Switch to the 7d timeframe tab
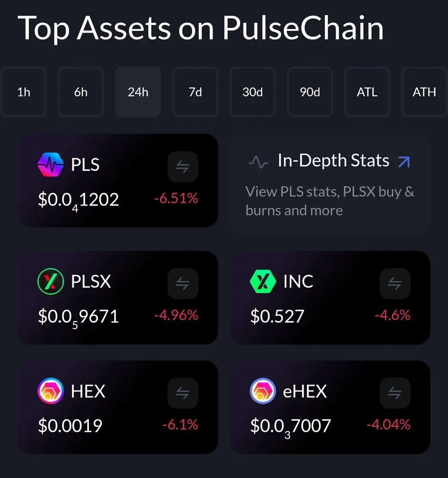The image size is (448, 478). pos(195,92)
